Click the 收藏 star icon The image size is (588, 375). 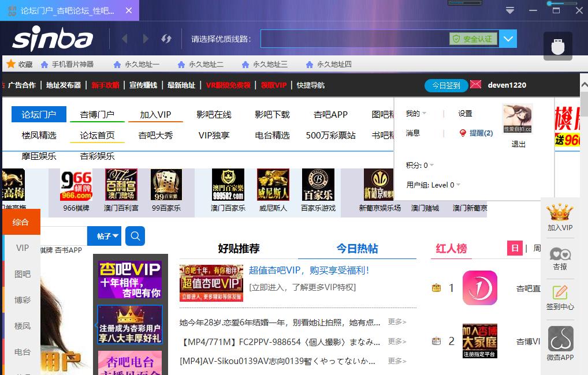(11, 64)
